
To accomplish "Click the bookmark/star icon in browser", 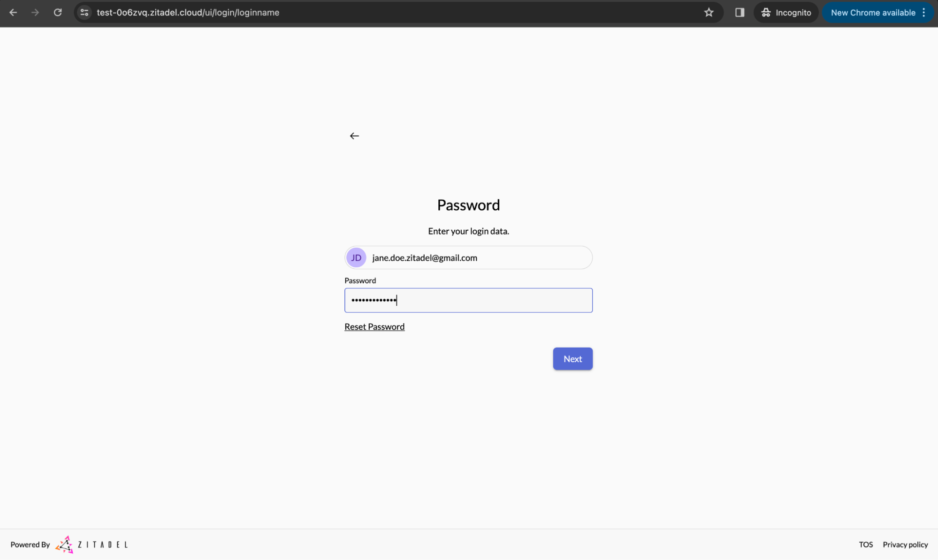I will pos(709,12).
